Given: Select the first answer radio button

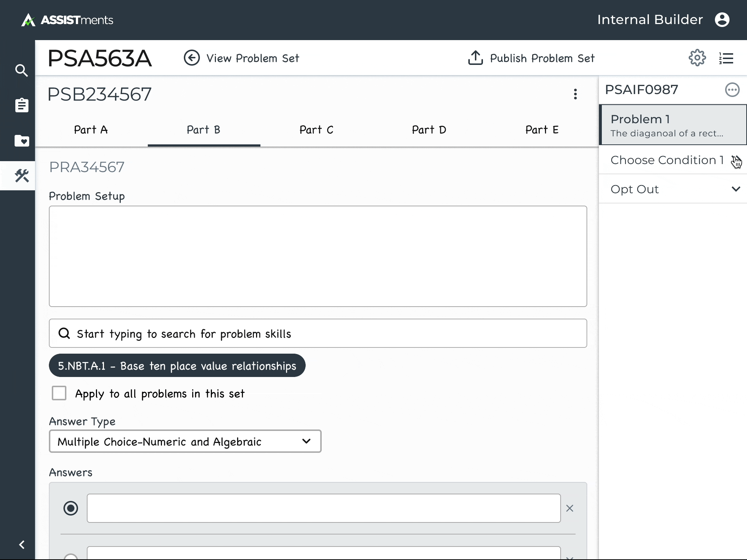Looking at the screenshot, I should (x=71, y=508).
